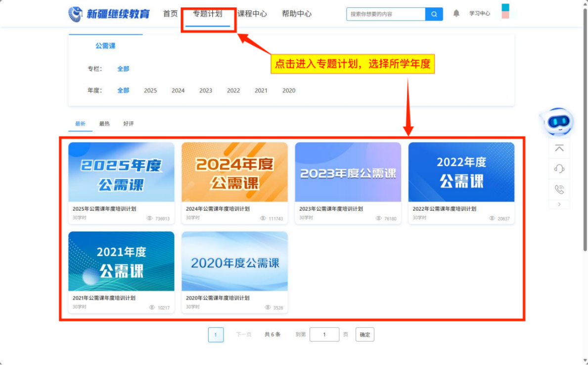This screenshot has width=588, height=365.
Task: Select 全部 under 年度 filter
Action: click(x=123, y=91)
